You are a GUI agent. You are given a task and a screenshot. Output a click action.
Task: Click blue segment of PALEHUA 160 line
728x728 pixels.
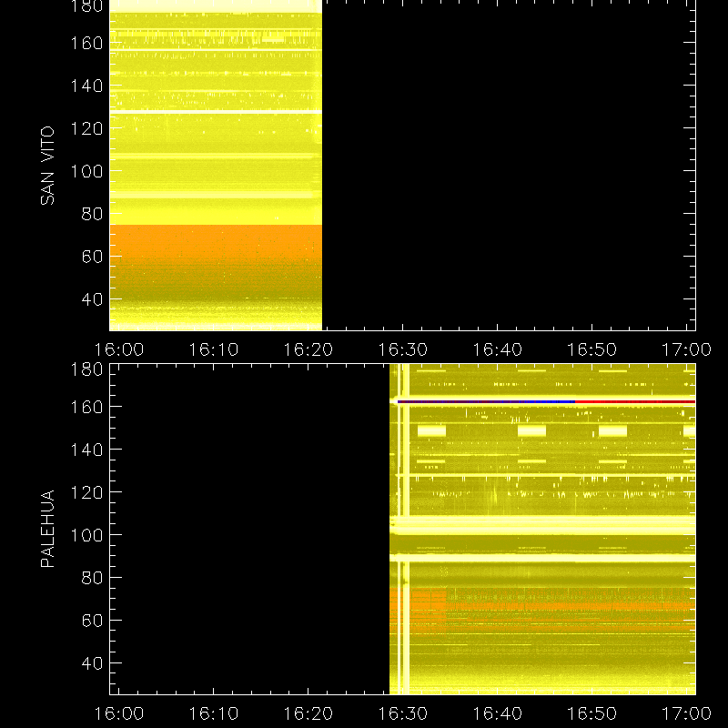[x=487, y=401]
